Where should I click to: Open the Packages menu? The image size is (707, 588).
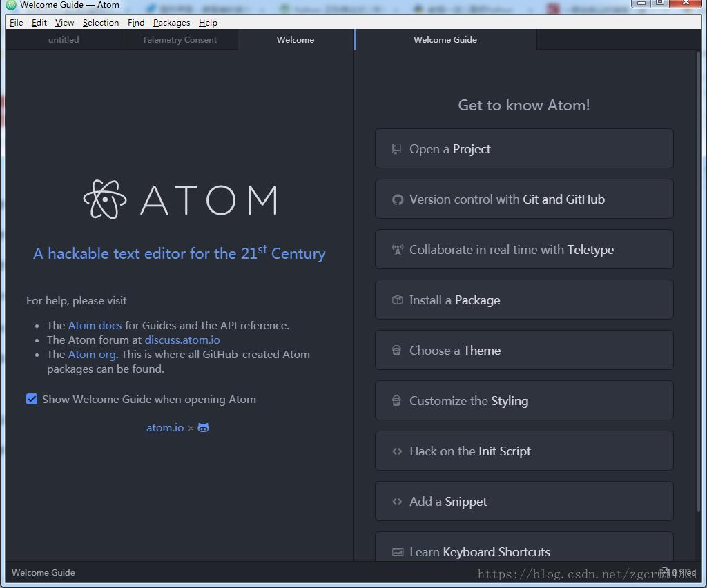171,23
